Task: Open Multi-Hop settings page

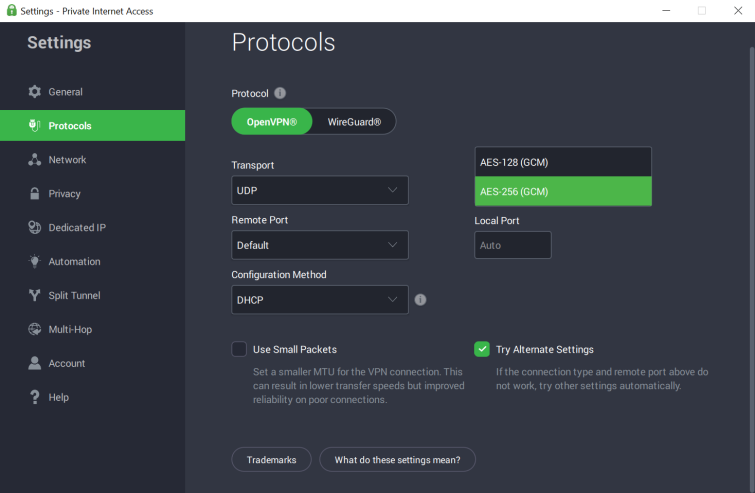Action: click(x=92, y=329)
